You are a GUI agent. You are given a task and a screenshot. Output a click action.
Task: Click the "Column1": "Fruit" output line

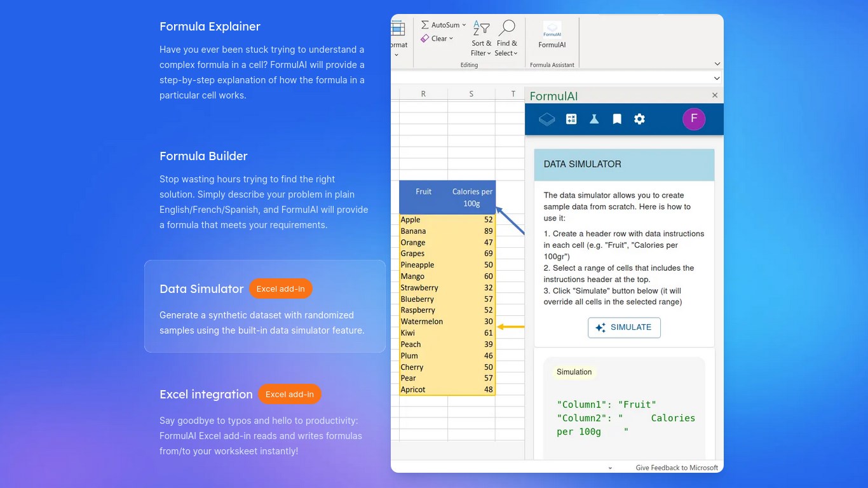coord(606,404)
